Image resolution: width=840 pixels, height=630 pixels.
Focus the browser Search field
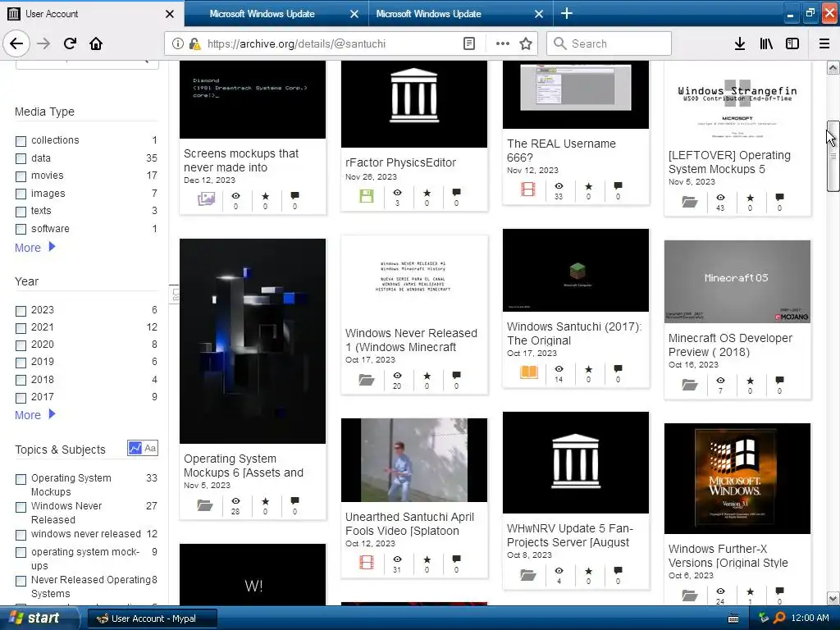tap(609, 43)
